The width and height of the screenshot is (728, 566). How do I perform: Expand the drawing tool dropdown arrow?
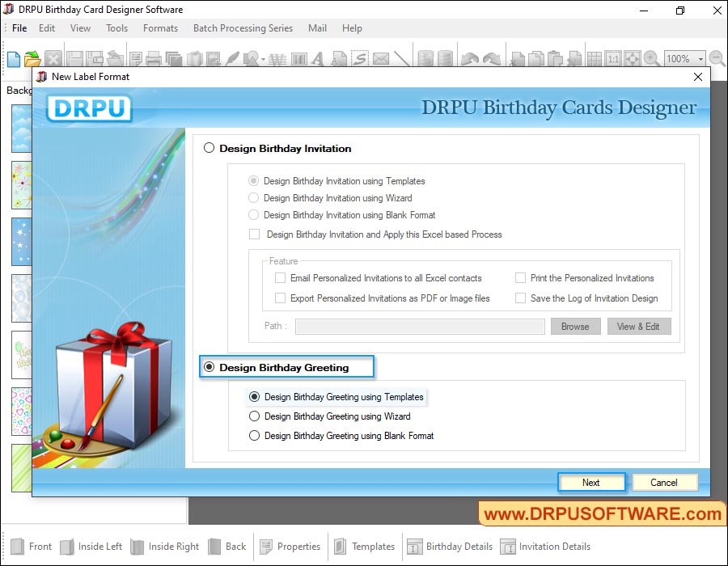[263, 58]
